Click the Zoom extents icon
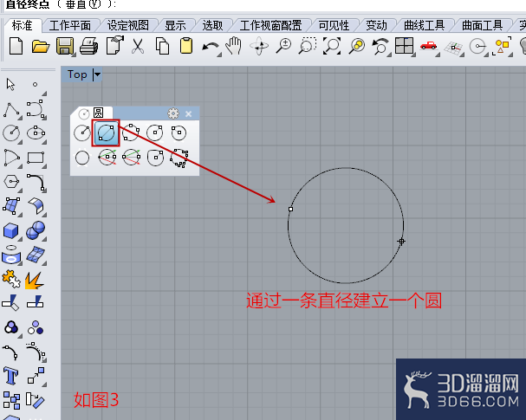 click(332, 46)
